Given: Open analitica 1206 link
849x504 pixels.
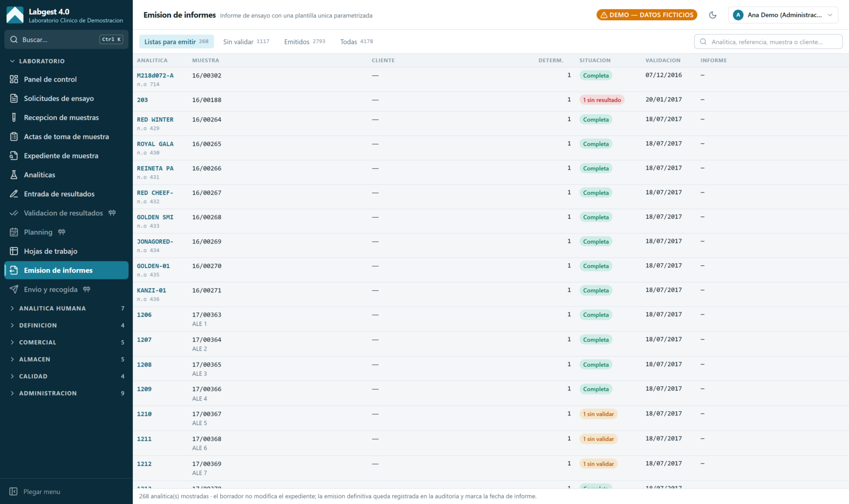Looking at the screenshot, I should click(x=144, y=315).
